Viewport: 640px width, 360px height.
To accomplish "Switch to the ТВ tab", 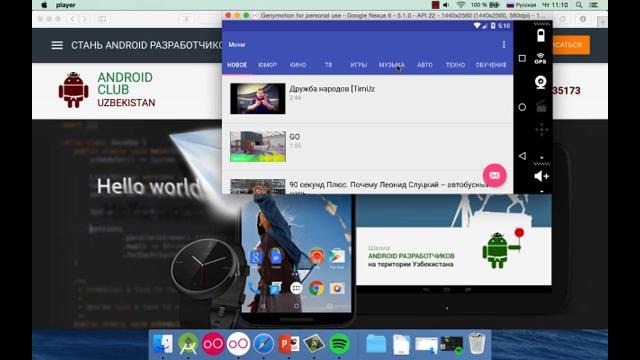I will 328,65.
